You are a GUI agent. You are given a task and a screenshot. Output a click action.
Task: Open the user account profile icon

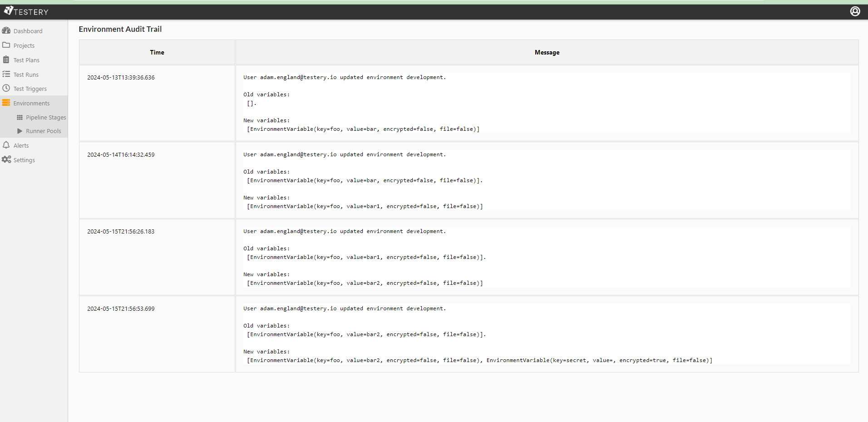pos(855,11)
